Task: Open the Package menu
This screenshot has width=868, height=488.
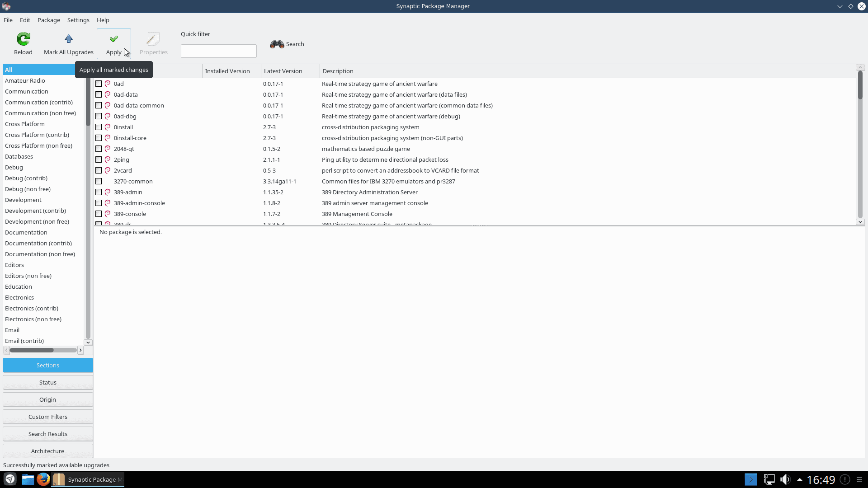Action: (x=49, y=20)
